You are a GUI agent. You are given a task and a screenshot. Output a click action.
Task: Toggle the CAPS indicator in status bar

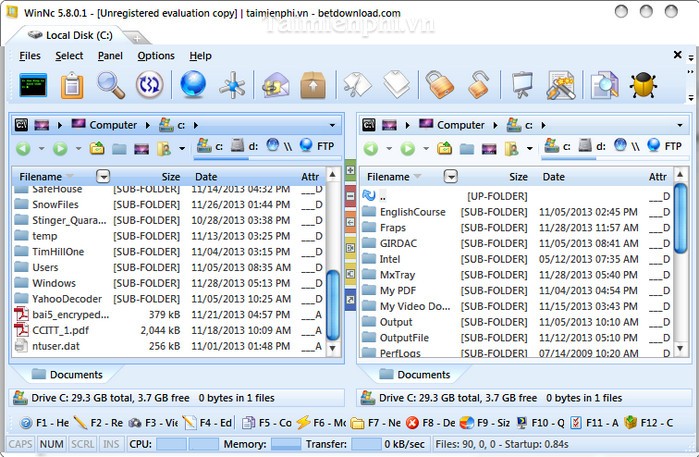(x=20, y=443)
